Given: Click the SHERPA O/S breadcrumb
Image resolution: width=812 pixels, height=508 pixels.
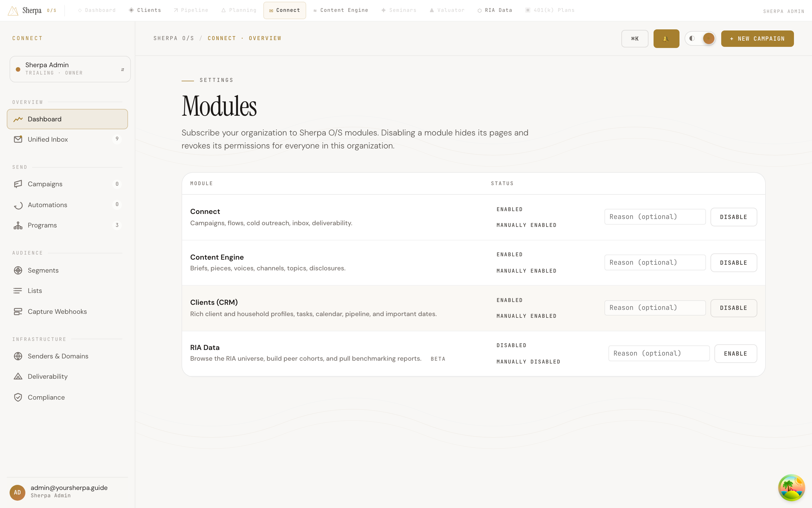Looking at the screenshot, I should 174,38.
